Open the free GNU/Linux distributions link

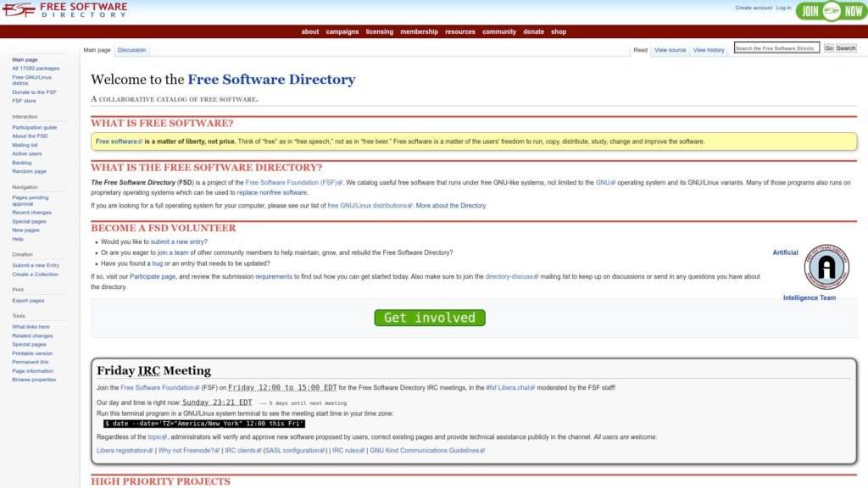(370, 206)
